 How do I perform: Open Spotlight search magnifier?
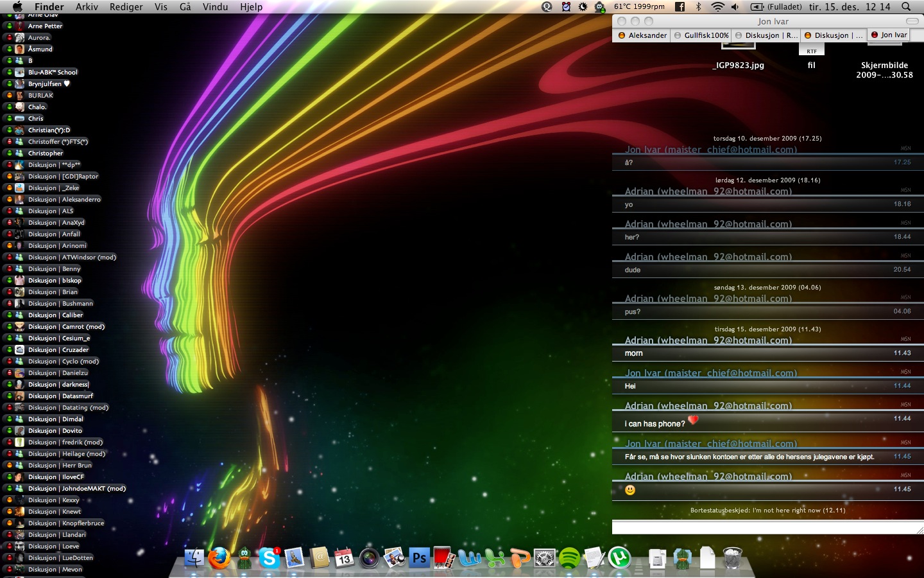[x=906, y=6]
